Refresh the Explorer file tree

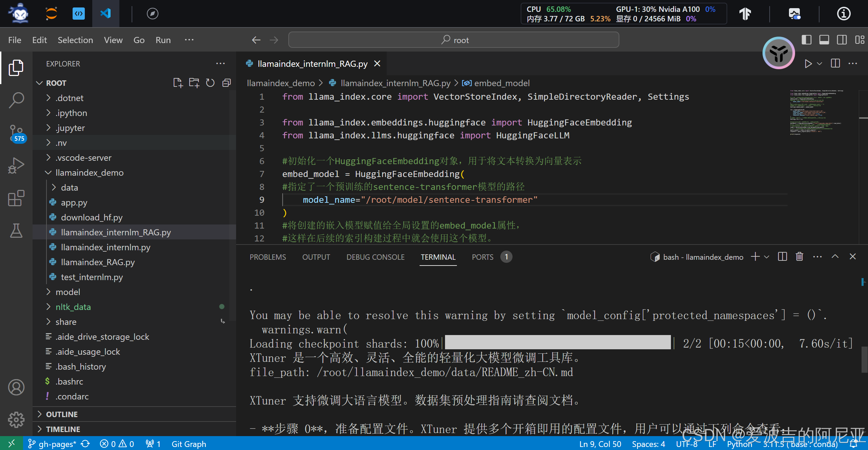point(210,83)
